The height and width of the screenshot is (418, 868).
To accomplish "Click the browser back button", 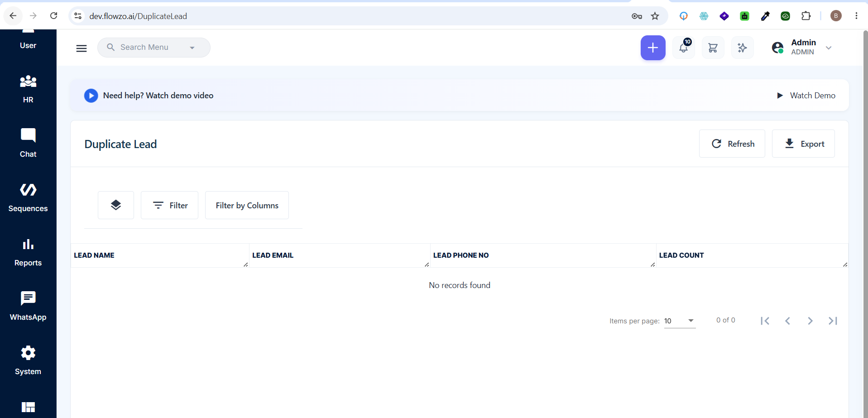I will point(13,16).
